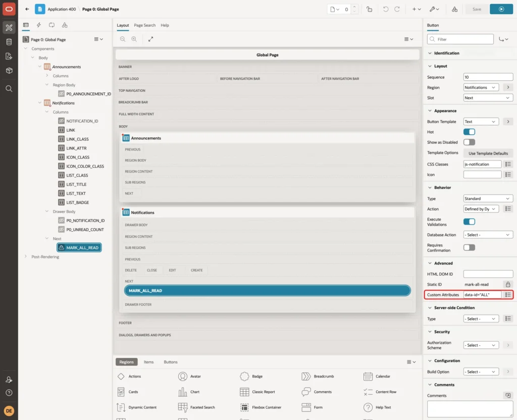517x420 pixels.
Task: Switch to the Rendering tree tab
Action: tap(26, 25)
